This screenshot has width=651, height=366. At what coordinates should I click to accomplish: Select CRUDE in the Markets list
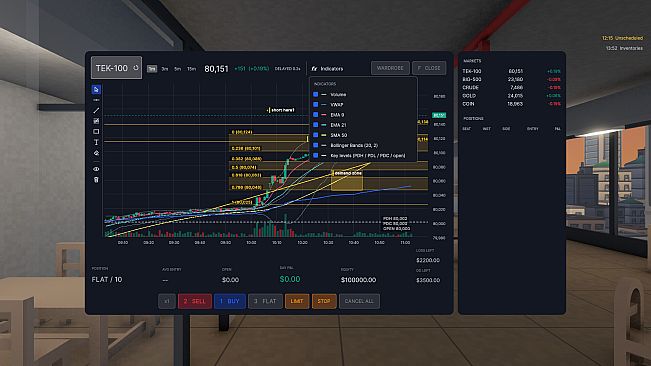tap(512, 88)
